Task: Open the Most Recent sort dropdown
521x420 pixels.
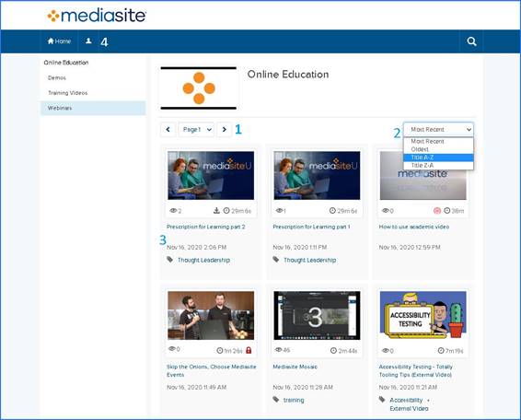Action: click(x=438, y=129)
